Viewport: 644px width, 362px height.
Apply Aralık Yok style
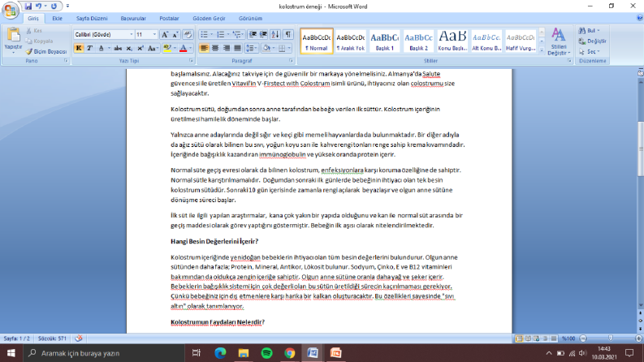click(x=350, y=41)
